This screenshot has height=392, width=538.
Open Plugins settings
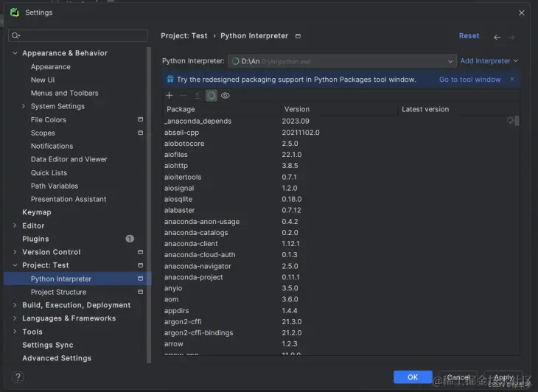click(x=35, y=239)
